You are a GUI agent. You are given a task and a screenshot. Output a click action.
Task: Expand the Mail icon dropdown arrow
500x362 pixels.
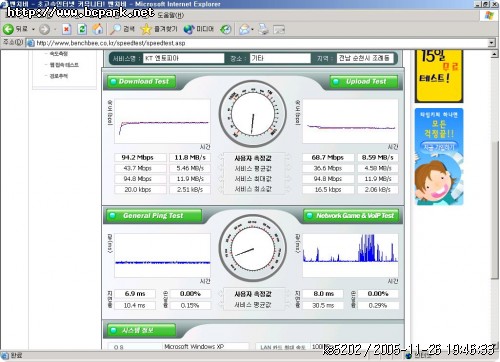[252, 30]
